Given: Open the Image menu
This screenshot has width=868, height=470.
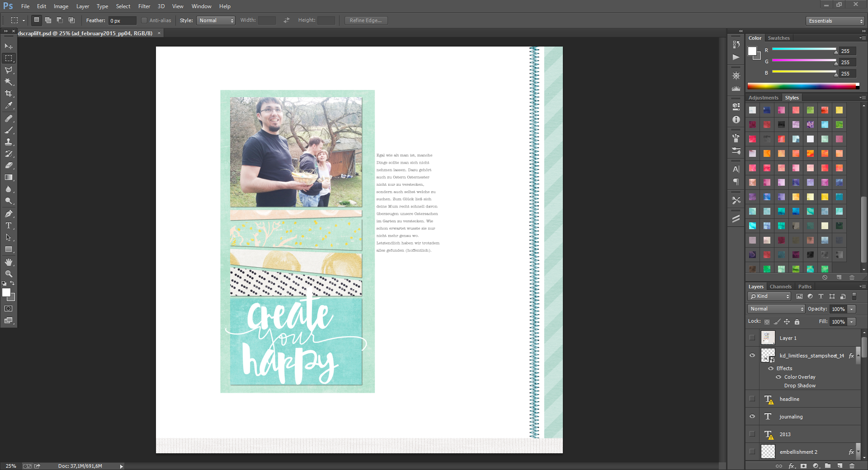Looking at the screenshot, I should tap(61, 6).
